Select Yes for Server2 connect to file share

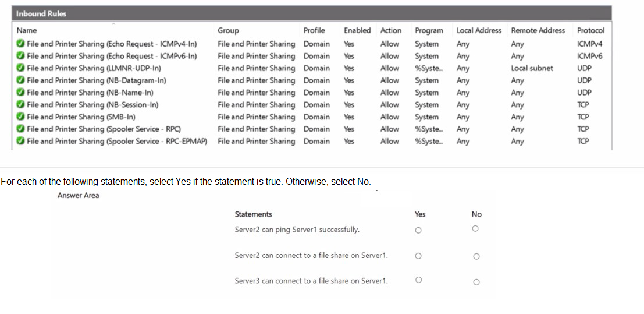pos(418,256)
